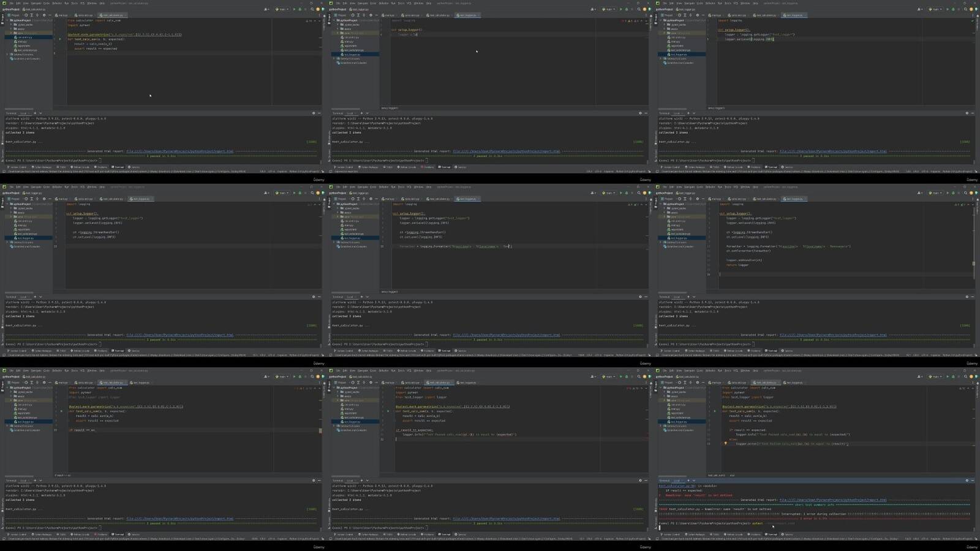Viewport: 980px width, 551px height.
Task: Add a new terminal tab in bottom-middle frame
Action: tap(361, 481)
